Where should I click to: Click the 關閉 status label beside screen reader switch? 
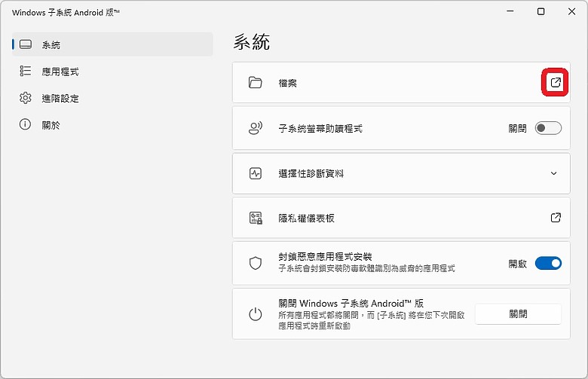pyautogui.click(x=517, y=129)
